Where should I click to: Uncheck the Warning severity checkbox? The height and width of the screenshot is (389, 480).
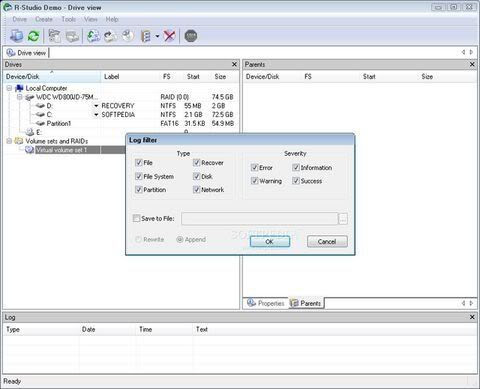(x=254, y=181)
